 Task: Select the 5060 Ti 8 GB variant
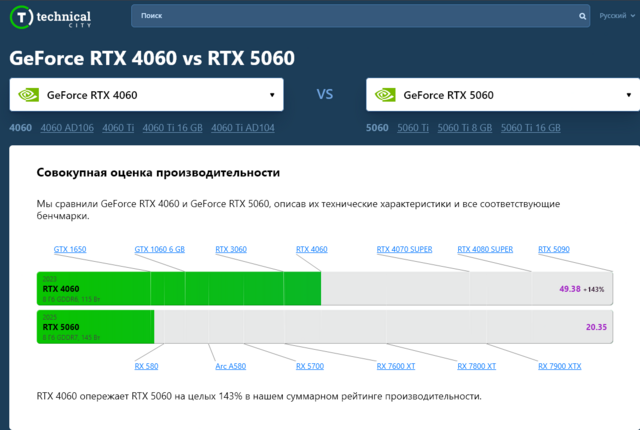point(464,128)
